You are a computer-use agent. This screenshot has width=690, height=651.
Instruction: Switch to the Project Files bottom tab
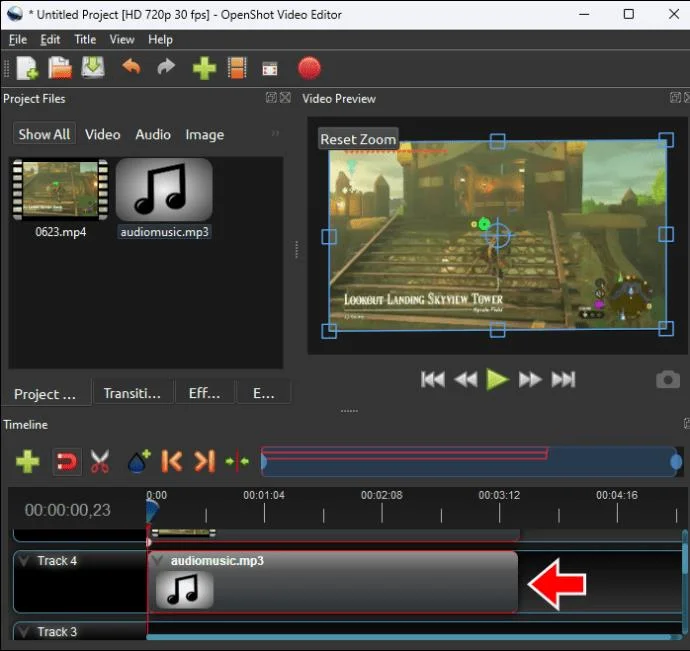coord(46,394)
